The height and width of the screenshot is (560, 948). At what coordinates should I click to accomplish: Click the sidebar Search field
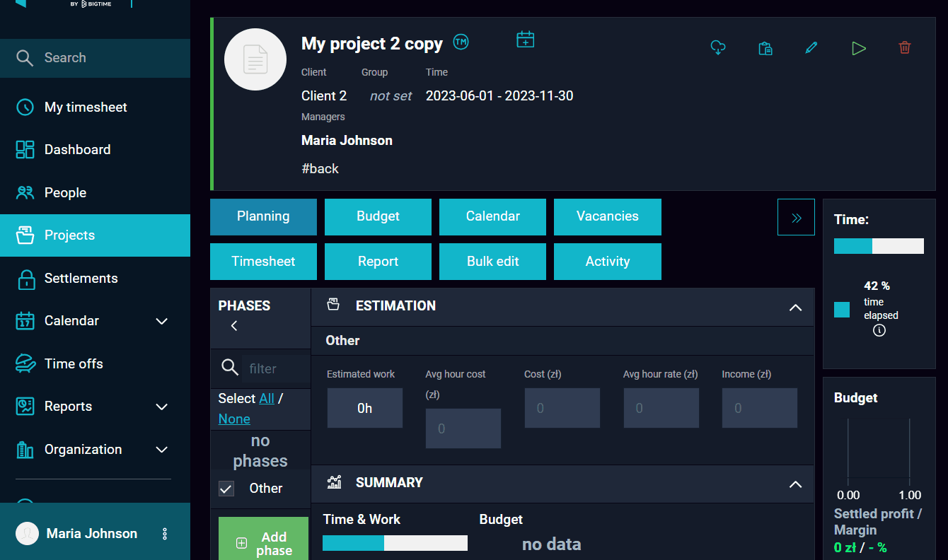click(95, 58)
